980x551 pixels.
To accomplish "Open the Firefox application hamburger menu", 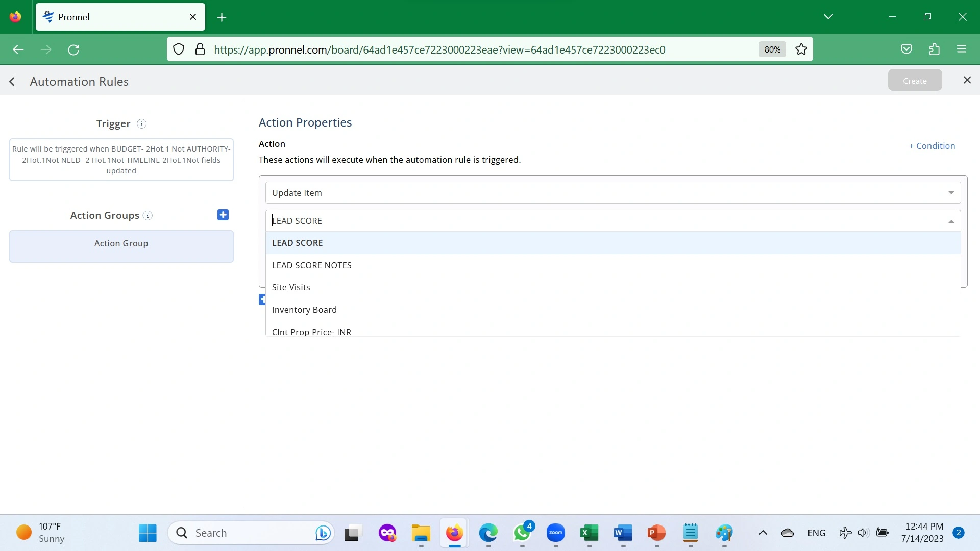I will click(x=962, y=49).
